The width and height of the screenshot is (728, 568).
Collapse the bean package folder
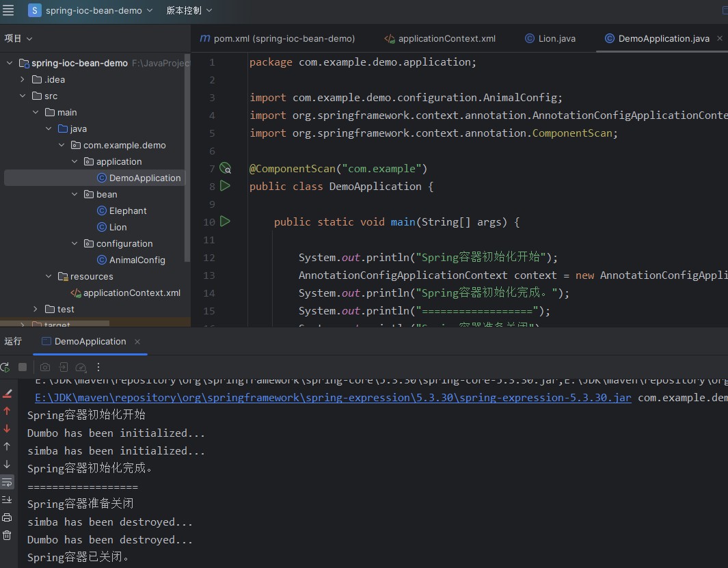[75, 194]
